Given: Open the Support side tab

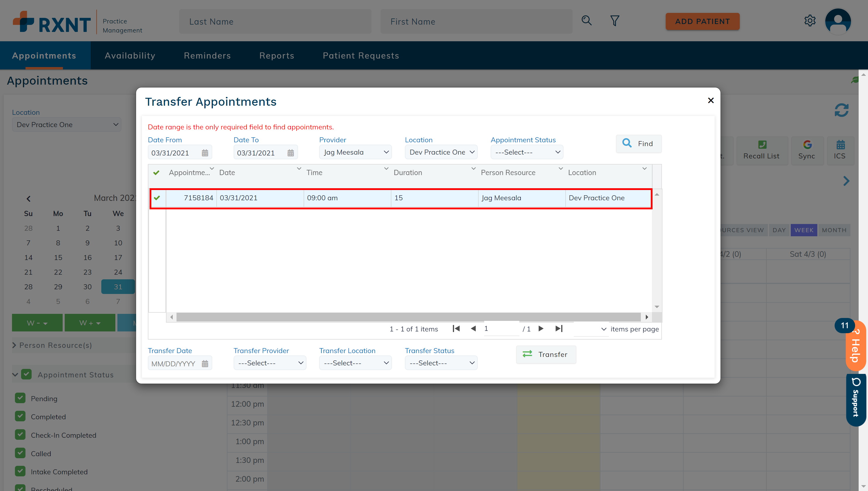Looking at the screenshot, I should [x=856, y=400].
